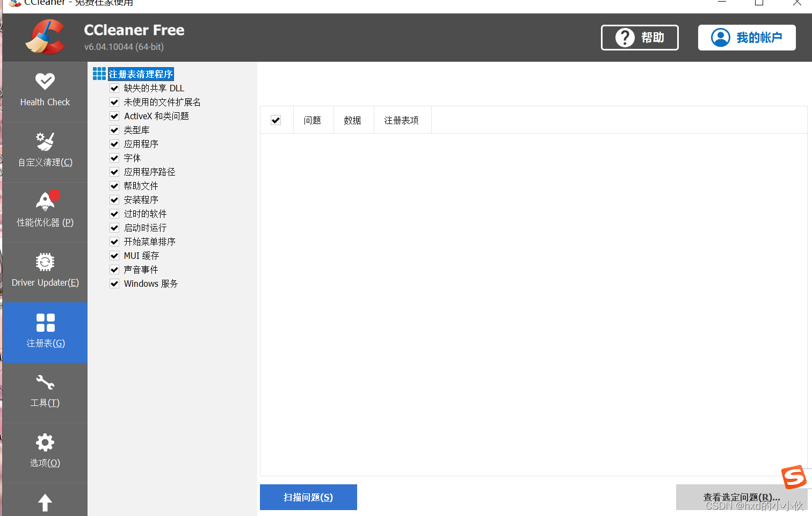The width and height of the screenshot is (812, 516).
Task: Open 工具 tools section
Action: 45,393
